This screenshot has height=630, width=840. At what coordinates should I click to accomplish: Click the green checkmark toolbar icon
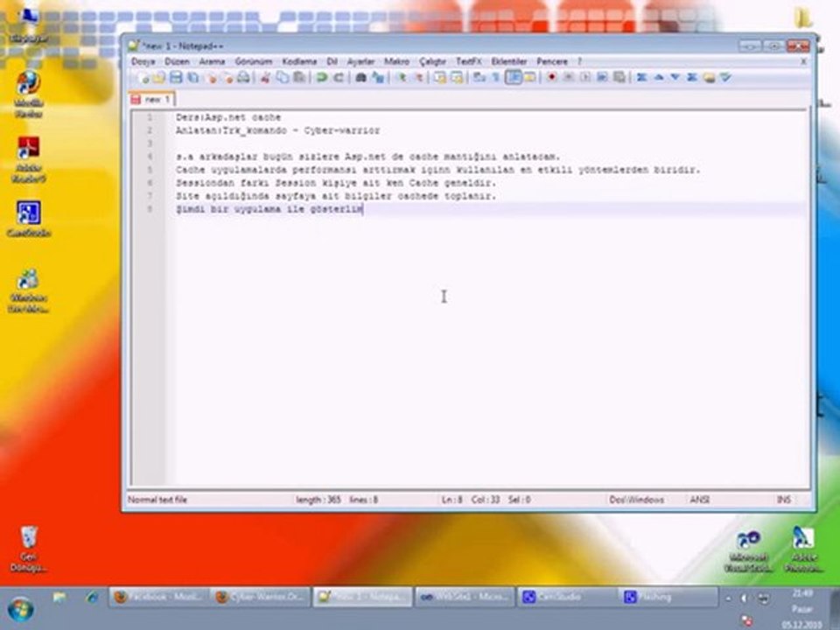726,78
